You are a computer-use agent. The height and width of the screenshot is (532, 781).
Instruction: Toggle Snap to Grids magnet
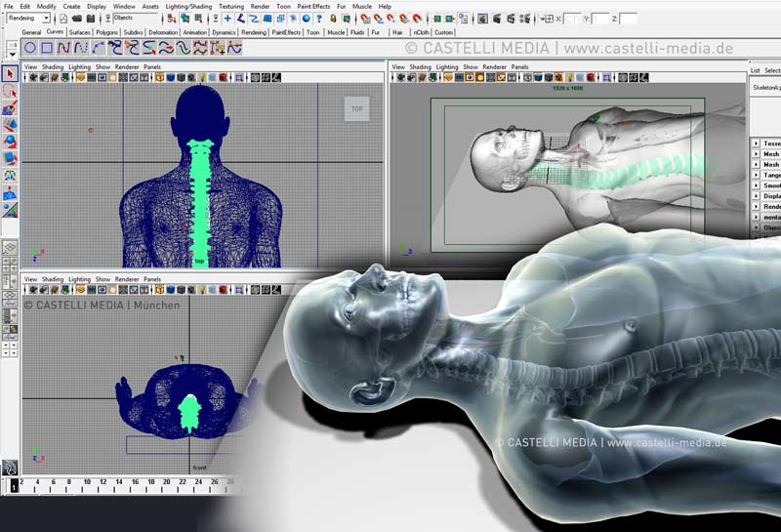(x=365, y=19)
